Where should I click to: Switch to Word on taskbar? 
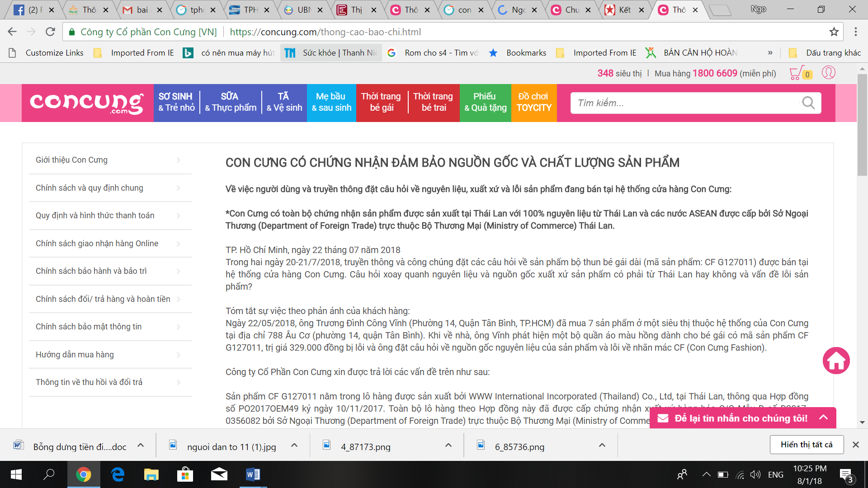[253, 474]
